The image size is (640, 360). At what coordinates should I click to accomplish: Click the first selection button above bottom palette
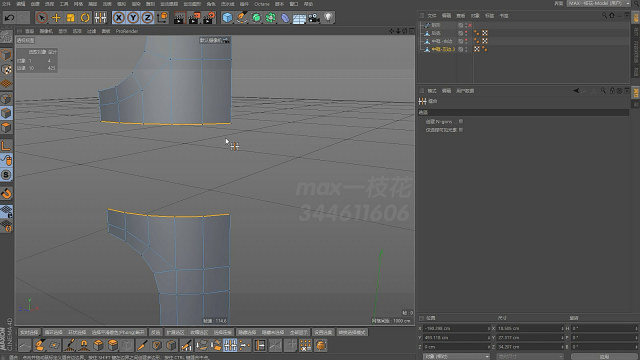pyautogui.click(x=29, y=332)
